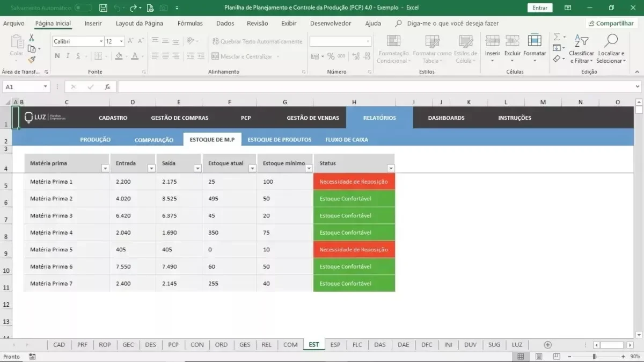Image resolution: width=644 pixels, height=362 pixels.
Task: Click the save disk icon in title bar
Action: tap(103, 8)
